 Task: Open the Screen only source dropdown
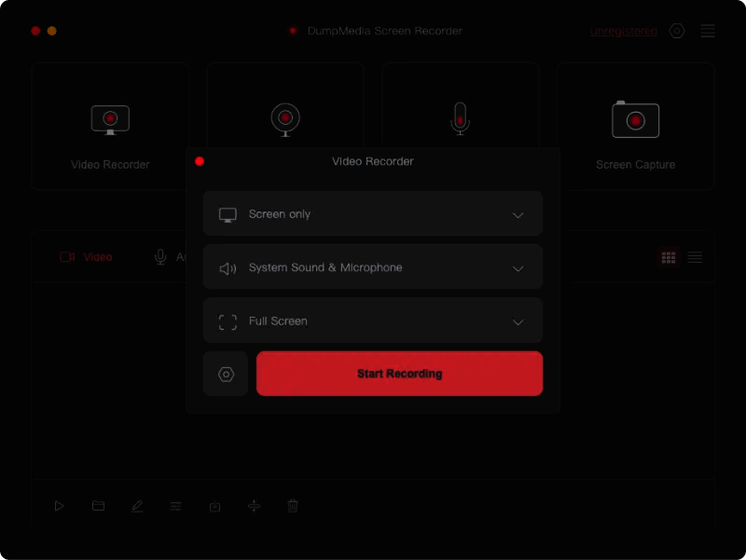[x=372, y=213]
